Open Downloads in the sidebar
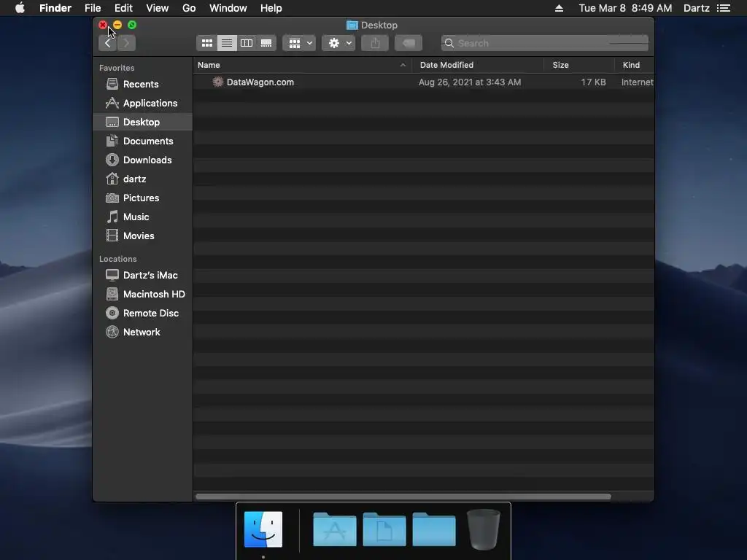Viewport: 747px width, 560px height. point(143,160)
